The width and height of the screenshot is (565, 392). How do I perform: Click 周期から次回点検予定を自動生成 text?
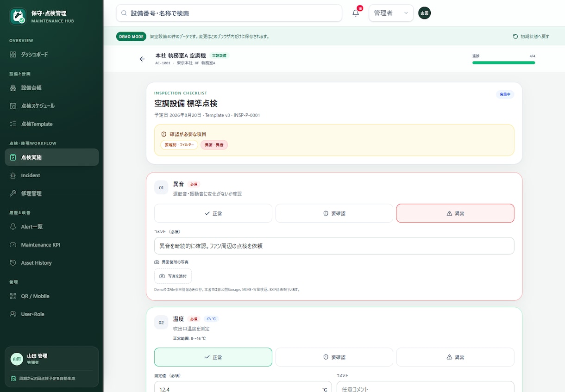coord(47,379)
